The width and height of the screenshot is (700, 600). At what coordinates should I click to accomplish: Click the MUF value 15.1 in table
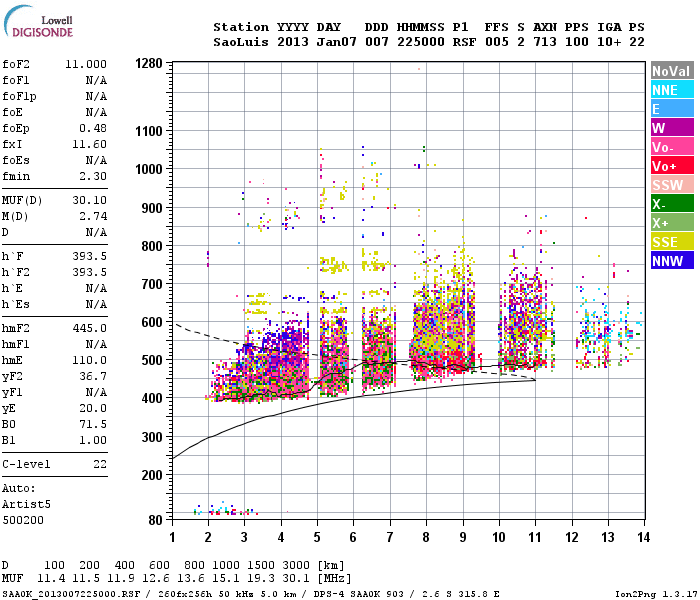pyautogui.click(x=226, y=579)
